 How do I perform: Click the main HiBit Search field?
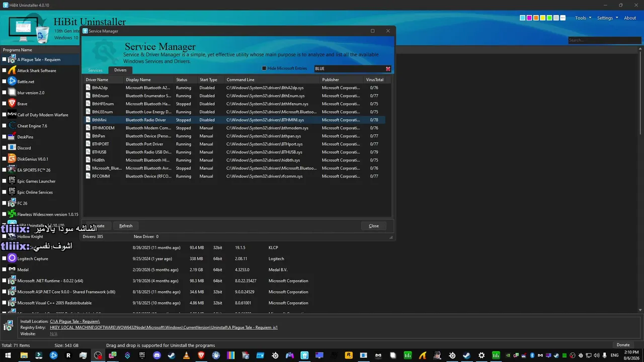pos(605,40)
